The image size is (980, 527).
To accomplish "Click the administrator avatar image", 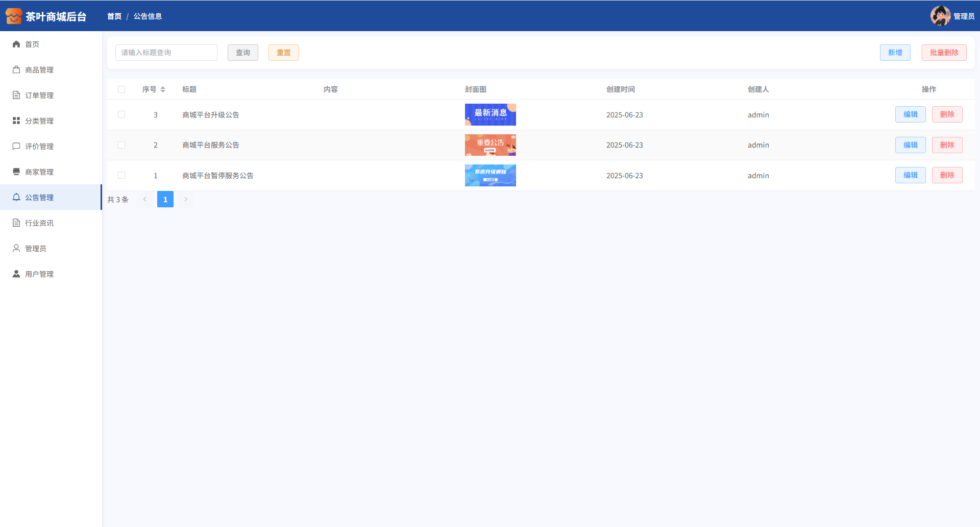I will (940, 16).
